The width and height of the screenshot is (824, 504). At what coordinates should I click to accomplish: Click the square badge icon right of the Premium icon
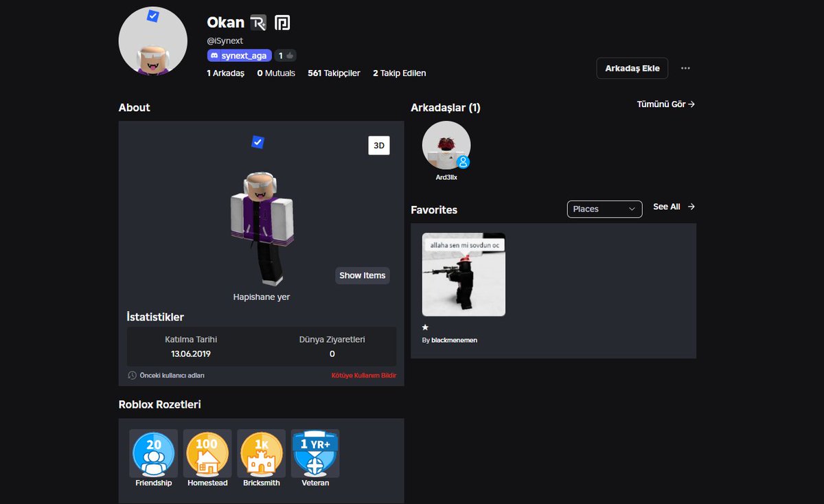[x=282, y=22]
